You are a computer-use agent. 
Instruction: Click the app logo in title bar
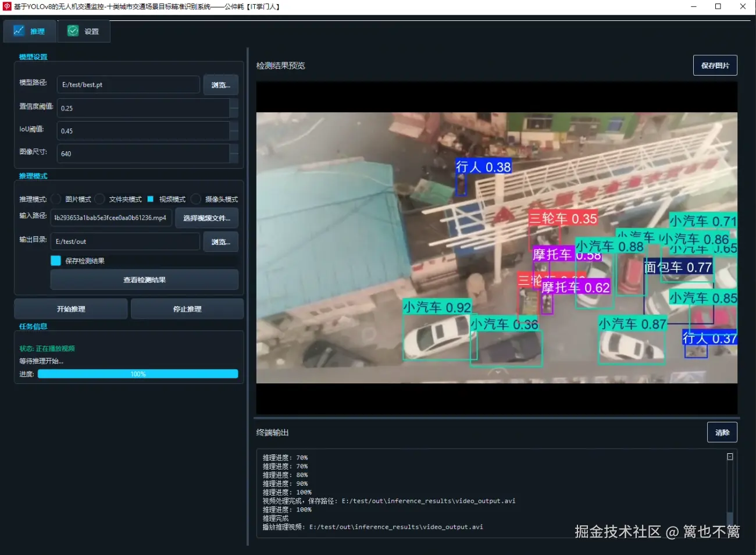pos(7,6)
